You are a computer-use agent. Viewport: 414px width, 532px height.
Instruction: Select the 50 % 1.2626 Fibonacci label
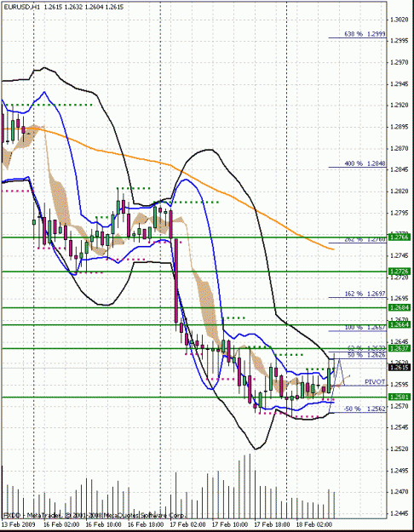[x=366, y=355]
